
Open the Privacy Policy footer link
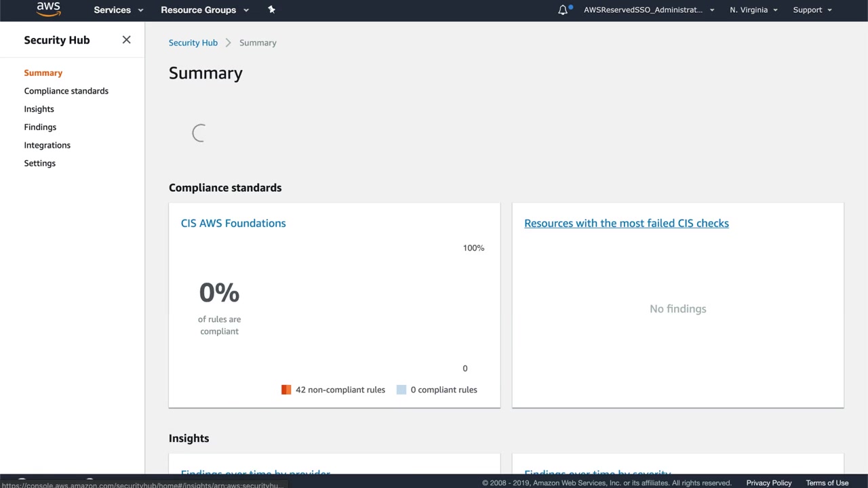tap(768, 483)
